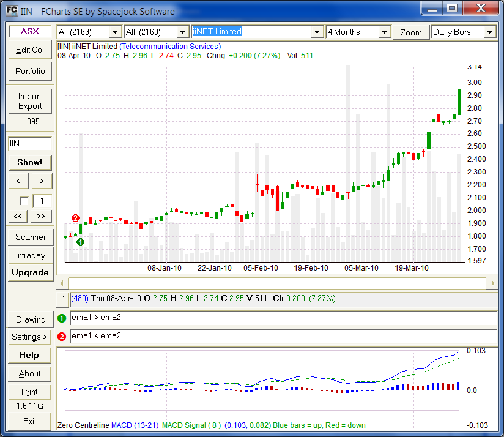Viewport: 504px width, 437px height.
Task: Click the MACD Signal ( 8 ) label
Action: [191, 425]
